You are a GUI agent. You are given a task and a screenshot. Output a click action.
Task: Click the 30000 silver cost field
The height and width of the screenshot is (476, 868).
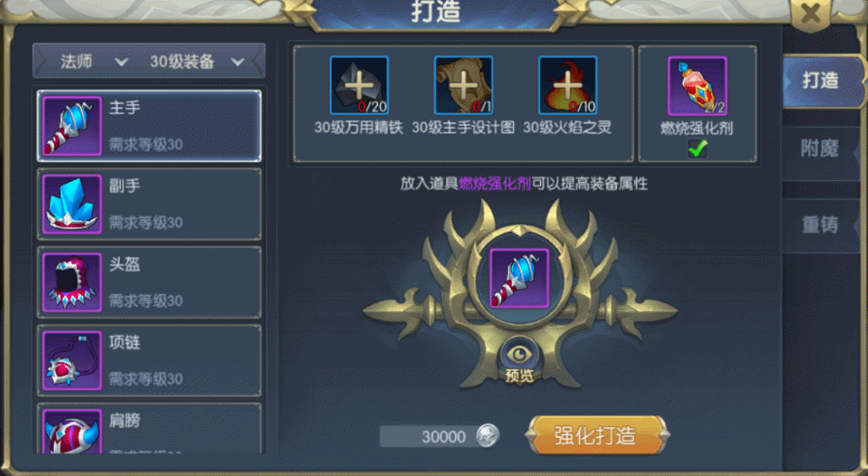[439, 437]
